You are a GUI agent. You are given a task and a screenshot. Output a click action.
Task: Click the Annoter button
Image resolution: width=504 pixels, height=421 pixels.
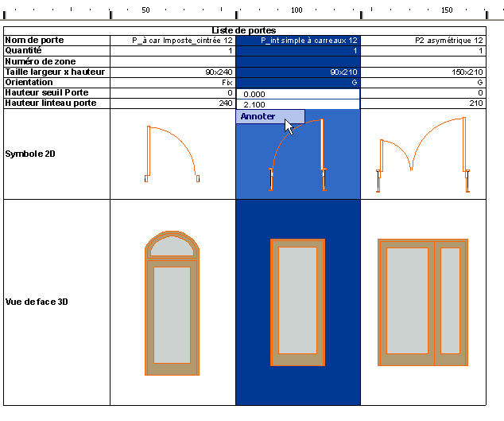270,116
